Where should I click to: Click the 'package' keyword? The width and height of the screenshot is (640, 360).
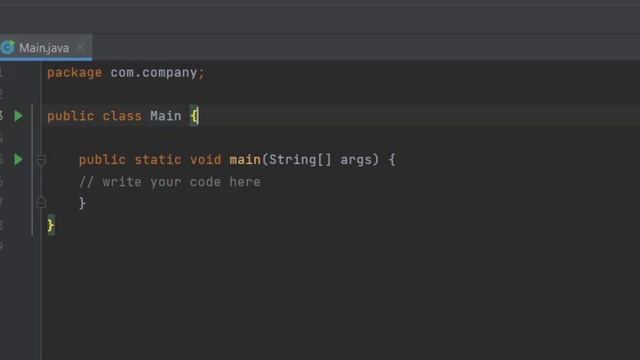point(74,73)
